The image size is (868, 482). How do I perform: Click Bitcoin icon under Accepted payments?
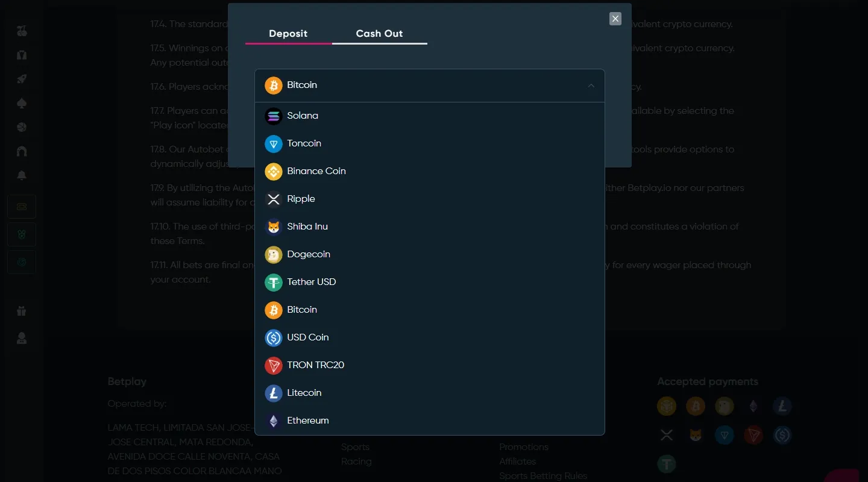pos(696,406)
